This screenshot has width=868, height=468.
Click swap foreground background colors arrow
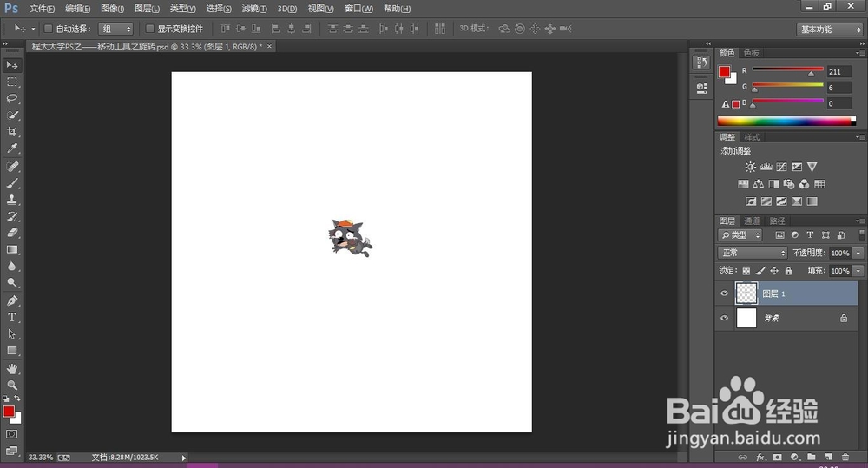17,399
